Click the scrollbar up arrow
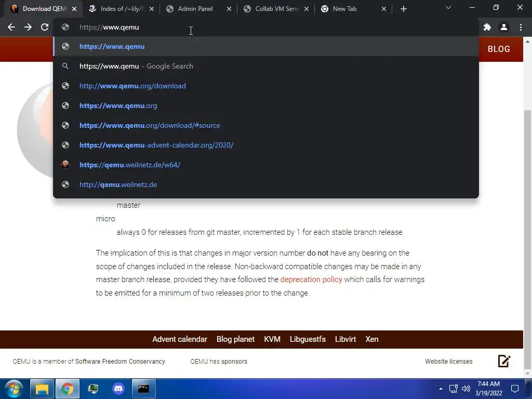The image size is (532, 399). [527, 42]
